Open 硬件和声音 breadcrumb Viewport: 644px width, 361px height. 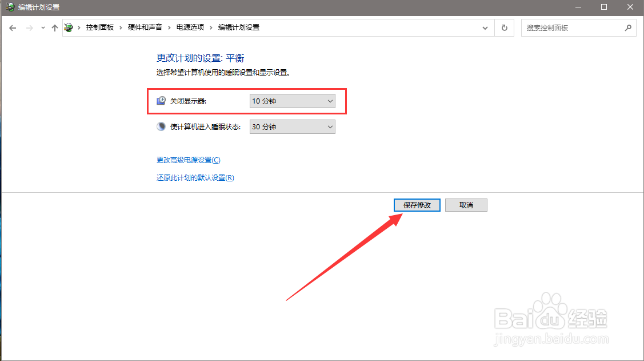[145, 27]
